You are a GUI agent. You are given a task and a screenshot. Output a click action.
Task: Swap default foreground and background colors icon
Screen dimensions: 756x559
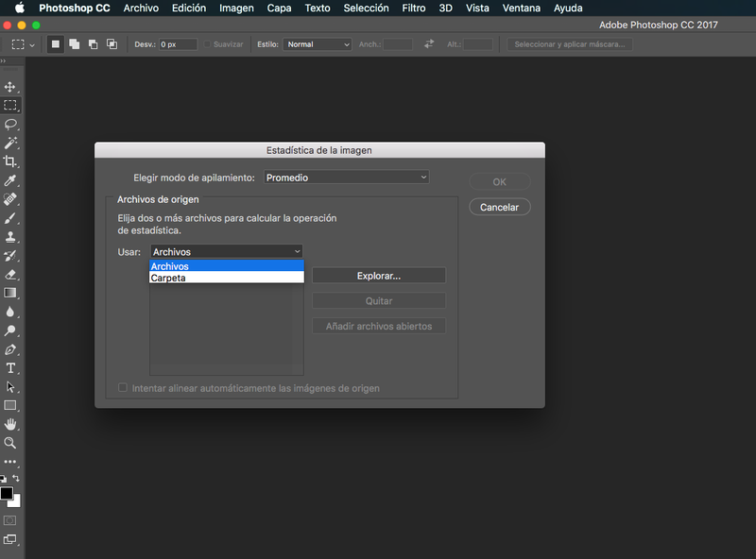(16, 478)
